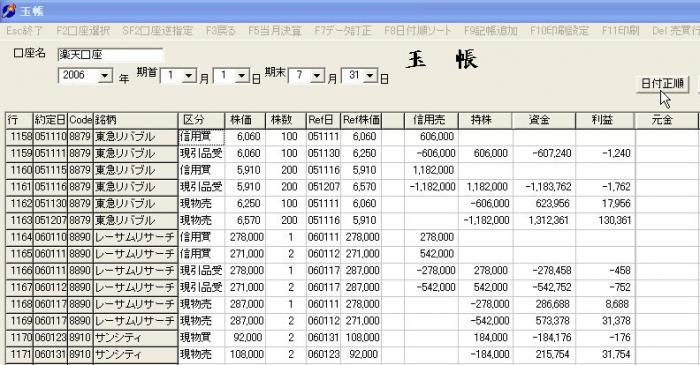Click 信用売 value 542,000 in row 1165
The width and height of the screenshot is (700, 365).
pos(431,254)
